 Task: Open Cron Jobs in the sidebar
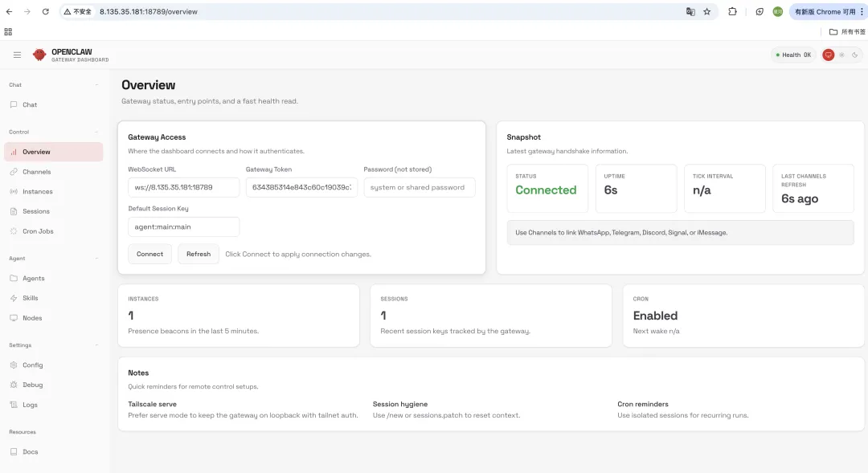(39, 231)
